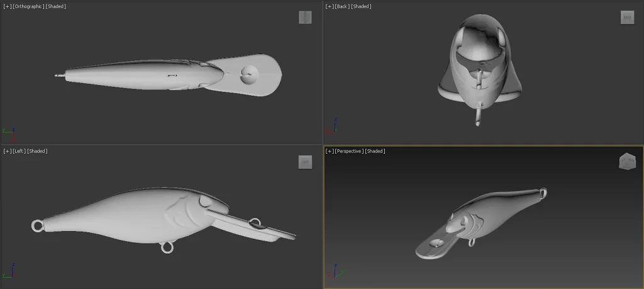Open the [+] menu of the Perspective viewport
Viewport: 644px width, 289px height.
point(328,151)
